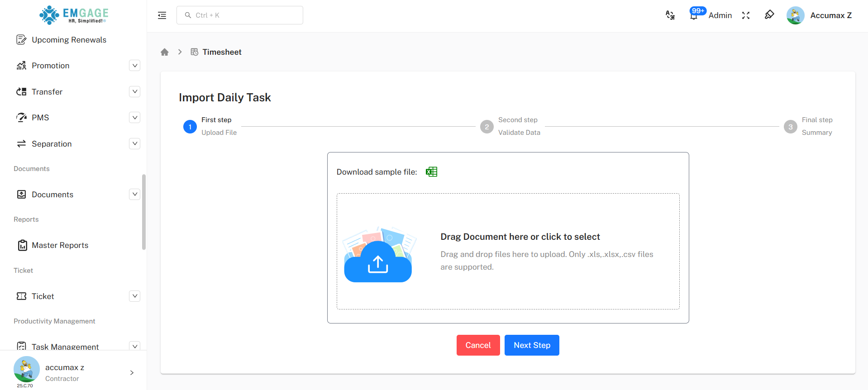868x390 pixels.
Task: Go to home via breadcrumb icon
Action: point(165,52)
